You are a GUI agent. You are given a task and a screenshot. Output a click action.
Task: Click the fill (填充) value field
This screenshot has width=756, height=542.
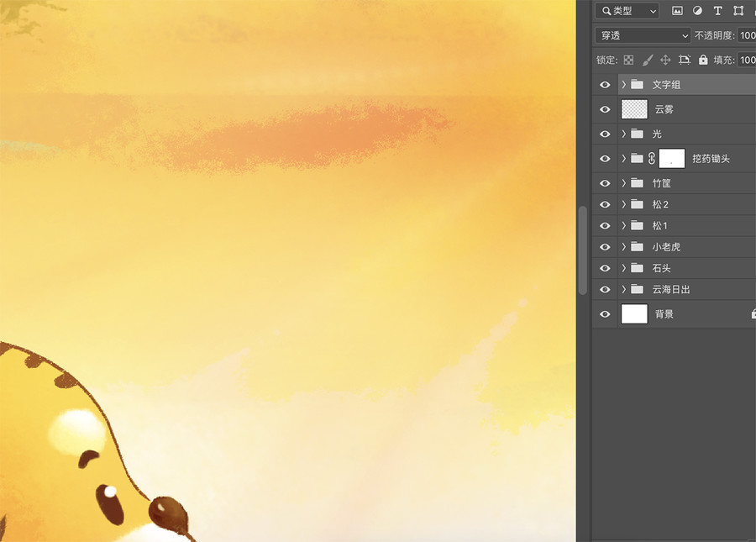tap(747, 60)
